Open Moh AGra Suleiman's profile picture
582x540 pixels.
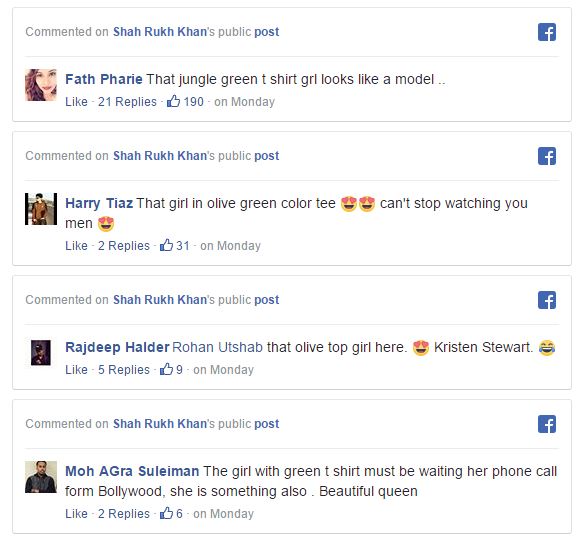(x=41, y=477)
